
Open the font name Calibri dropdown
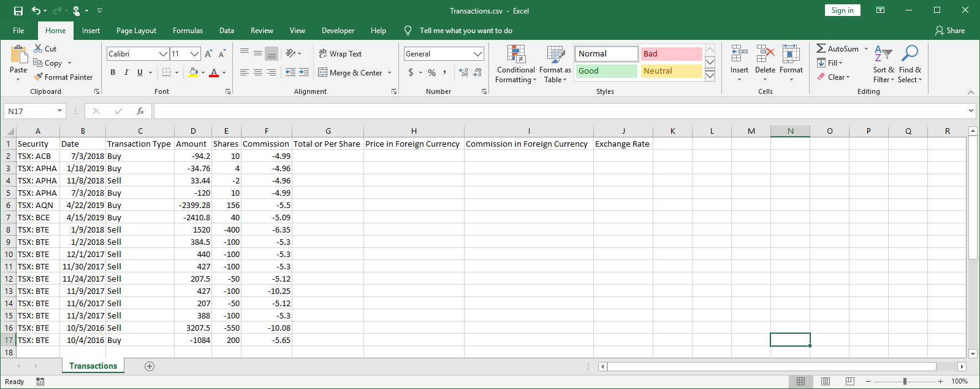[x=163, y=54]
